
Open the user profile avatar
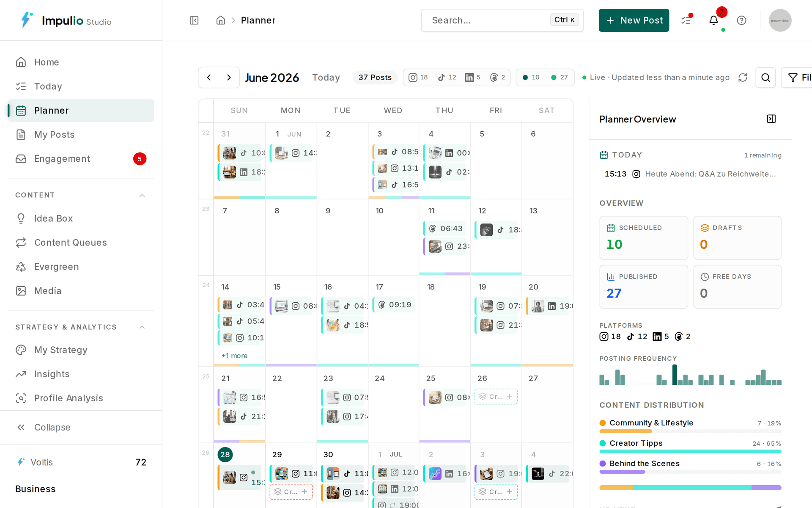(x=780, y=20)
